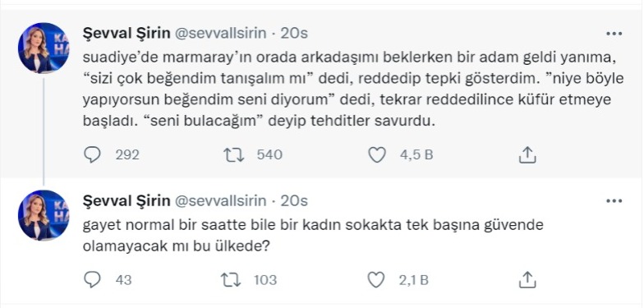Image resolution: width=644 pixels, height=308 pixels.
Task: Open the three-dot menu on second tweet
Action: click(x=614, y=200)
